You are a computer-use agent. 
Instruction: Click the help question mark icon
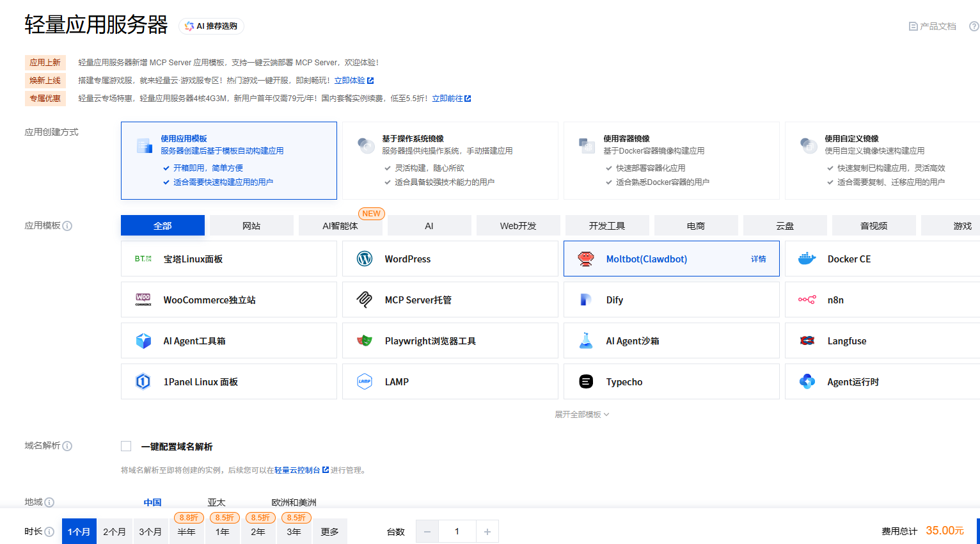[x=974, y=26]
